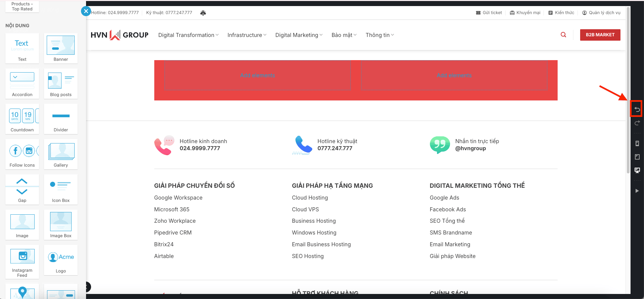
Task: Pick the Gallery element
Action: [x=61, y=154]
